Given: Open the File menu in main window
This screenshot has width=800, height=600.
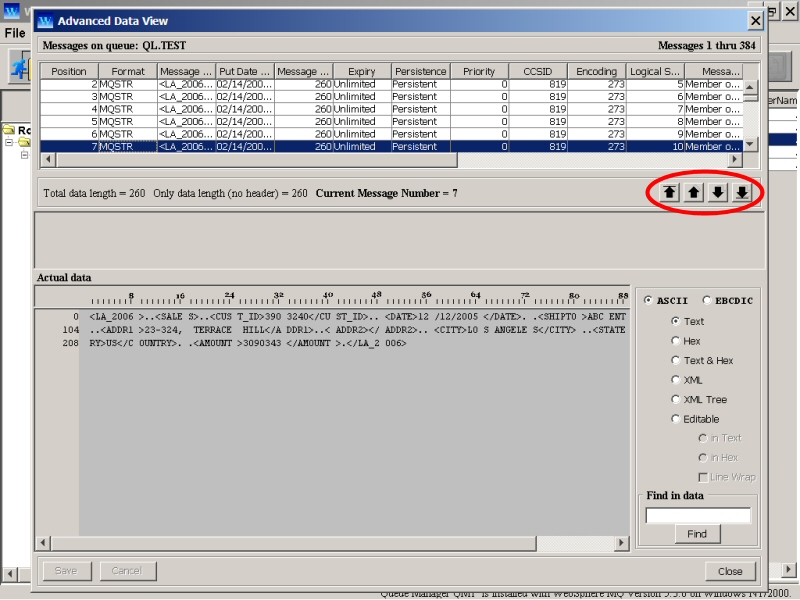Looking at the screenshot, I should click(15, 33).
